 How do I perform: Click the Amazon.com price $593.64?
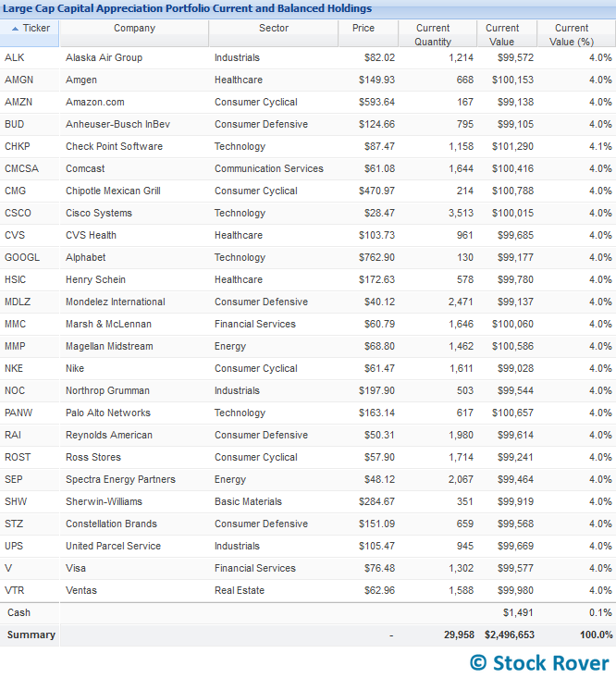pos(376,102)
